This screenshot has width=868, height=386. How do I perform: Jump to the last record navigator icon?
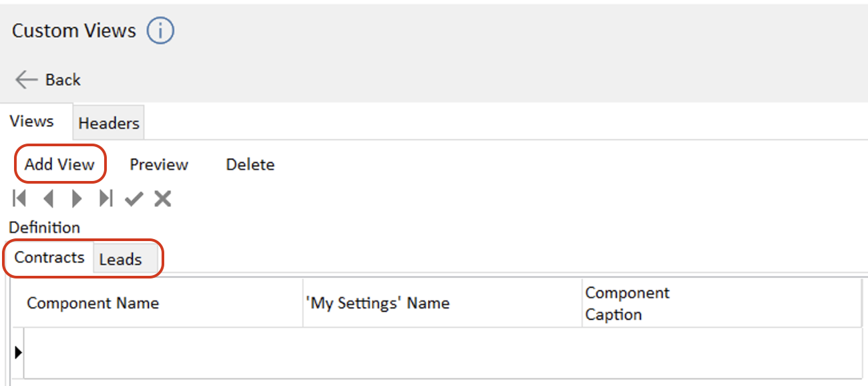pyautogui.click(x=105, y=198)
